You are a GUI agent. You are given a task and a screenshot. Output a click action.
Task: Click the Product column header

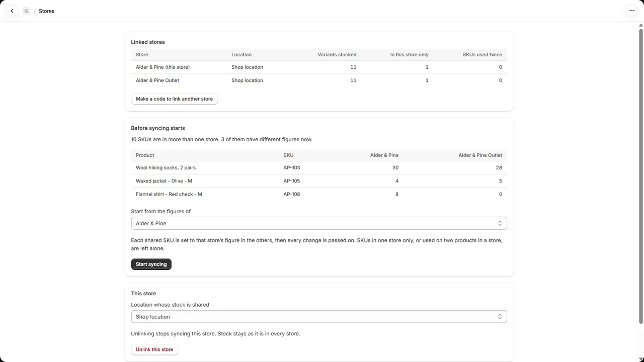coord(145,155)
